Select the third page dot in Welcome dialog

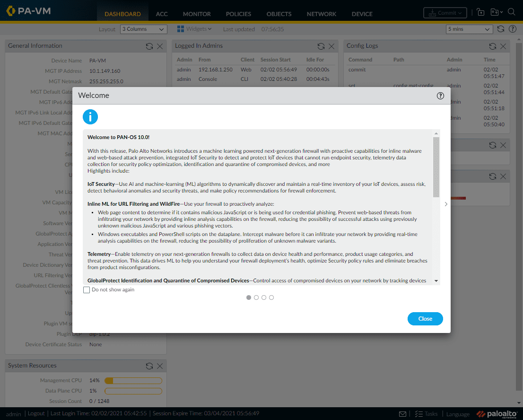(264, 297)
